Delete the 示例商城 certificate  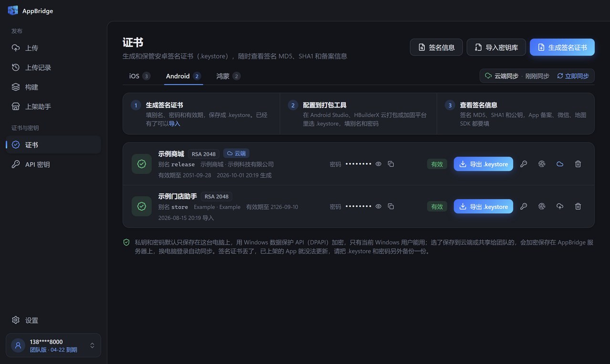(x=578, y=164)
